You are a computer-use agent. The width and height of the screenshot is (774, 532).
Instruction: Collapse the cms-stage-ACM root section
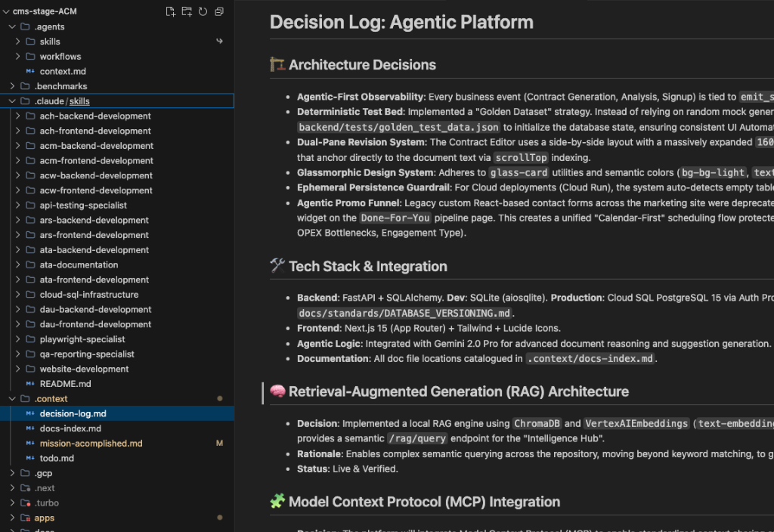[x=6, y=11]
